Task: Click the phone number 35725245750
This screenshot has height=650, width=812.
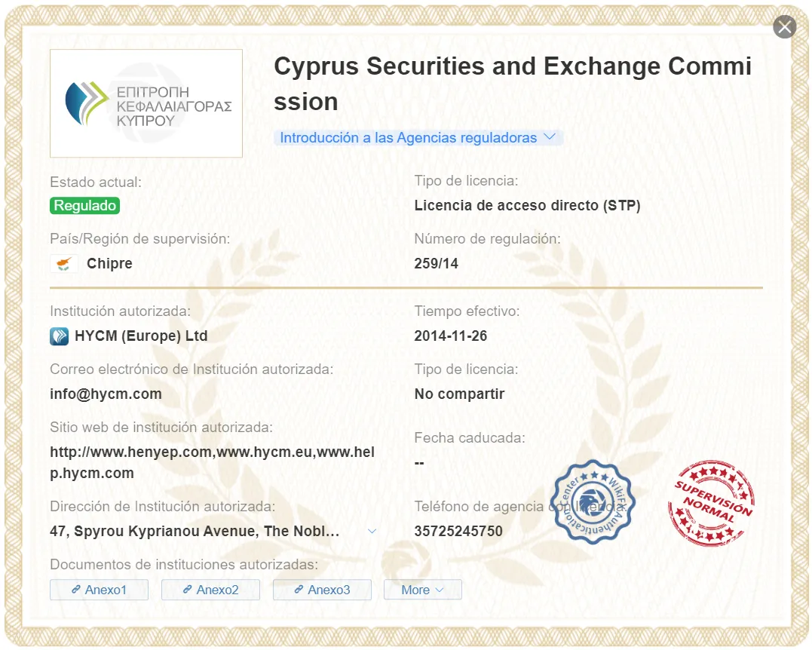Action: pyautogui.click(x=458, y=532)
